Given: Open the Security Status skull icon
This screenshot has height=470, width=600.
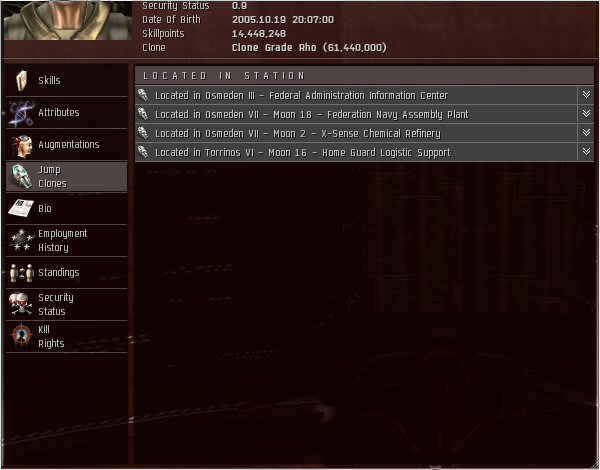Looking at the screenshot, I should pyautogui.click(x=22, y=304).
